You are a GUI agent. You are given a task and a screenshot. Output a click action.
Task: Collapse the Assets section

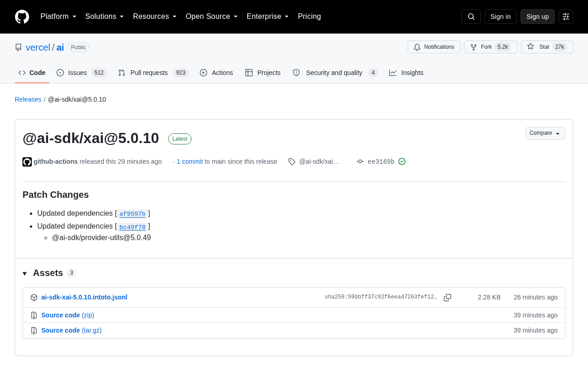49,273
